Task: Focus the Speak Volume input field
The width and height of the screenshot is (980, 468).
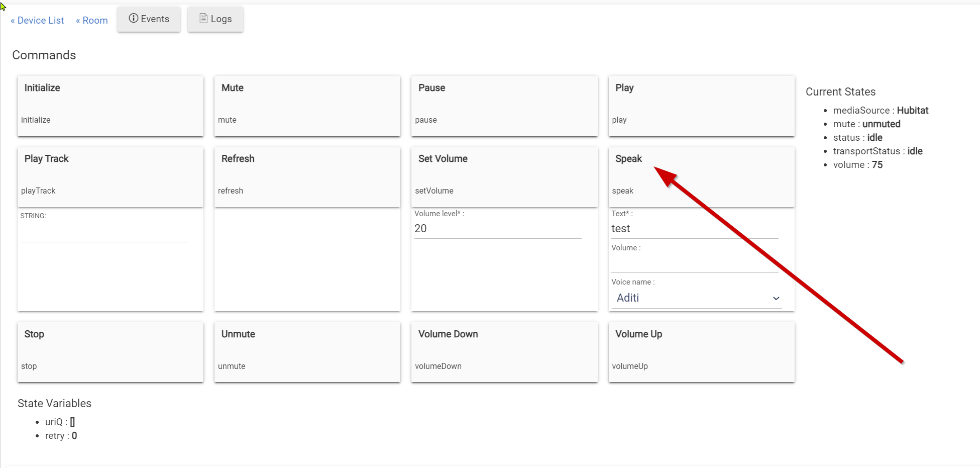Action: click(695, 263)
